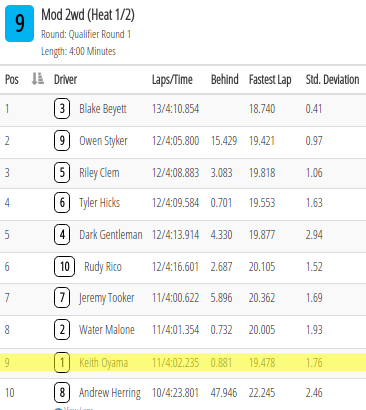Click the Laps/Time column header
The height and width of the screenshot is (410, 366).
[172, 80]
